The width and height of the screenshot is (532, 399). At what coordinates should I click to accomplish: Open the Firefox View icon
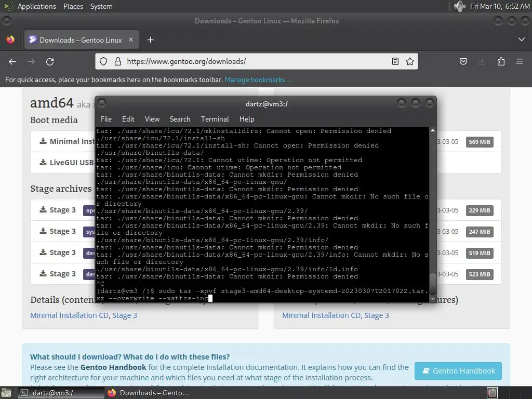pos(10,39)
